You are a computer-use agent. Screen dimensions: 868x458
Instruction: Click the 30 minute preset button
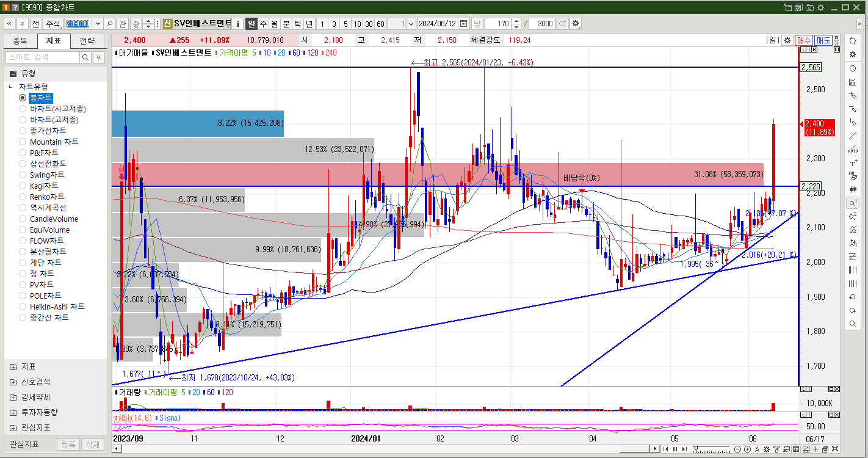click(x=369, y=24)
